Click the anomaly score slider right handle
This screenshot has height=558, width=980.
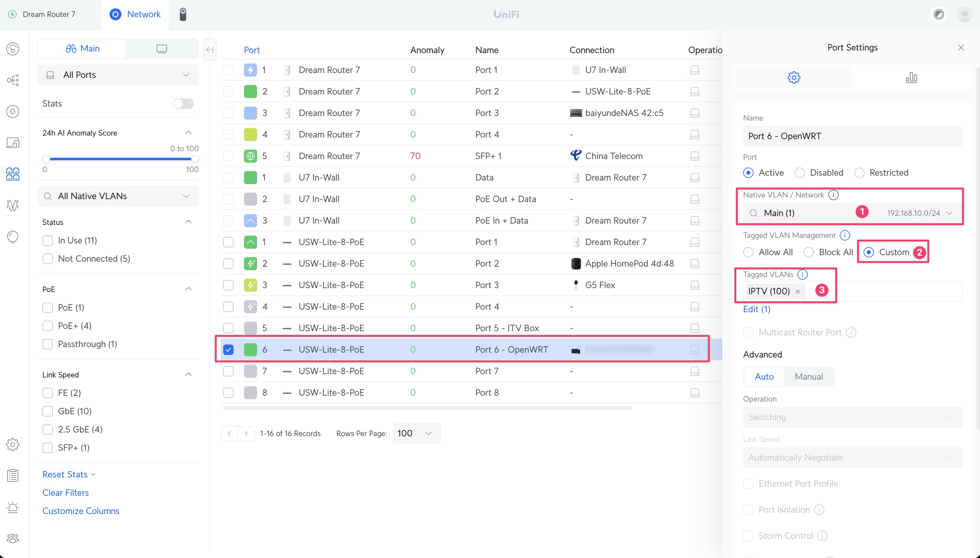pyautogui.click(x=195, y=159)
